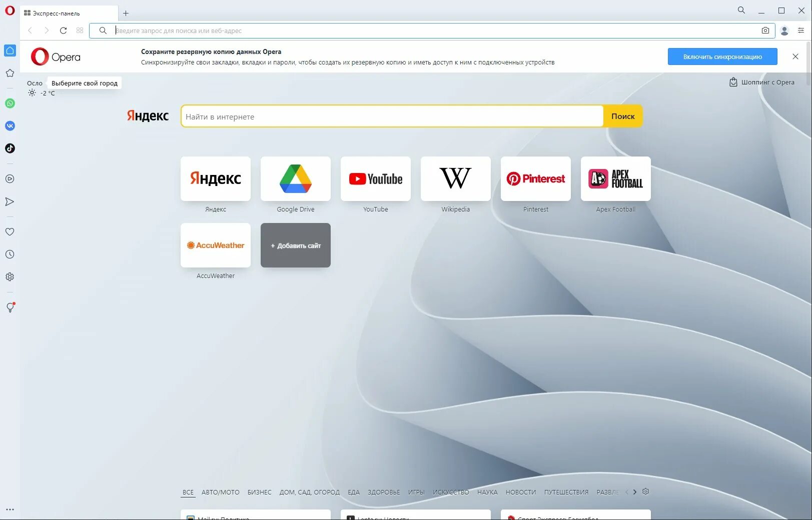
Task: Open the Яндекс speed dial tile
Action: point(216,178)
